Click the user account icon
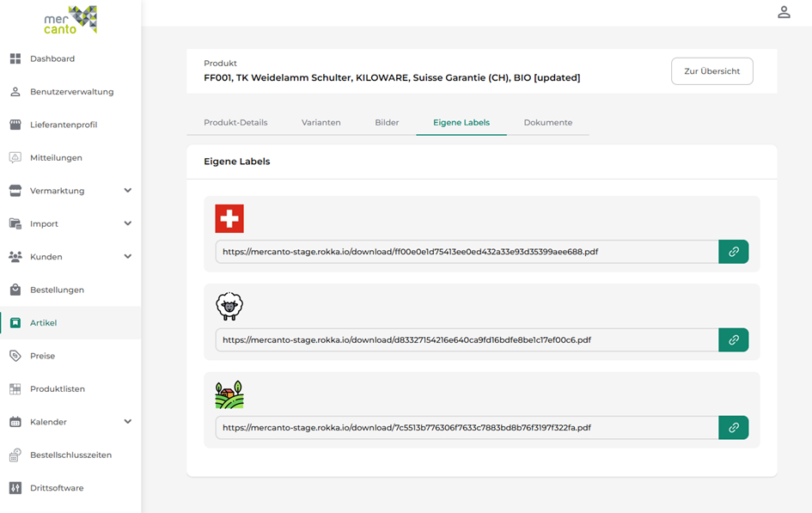 point(784,12)
